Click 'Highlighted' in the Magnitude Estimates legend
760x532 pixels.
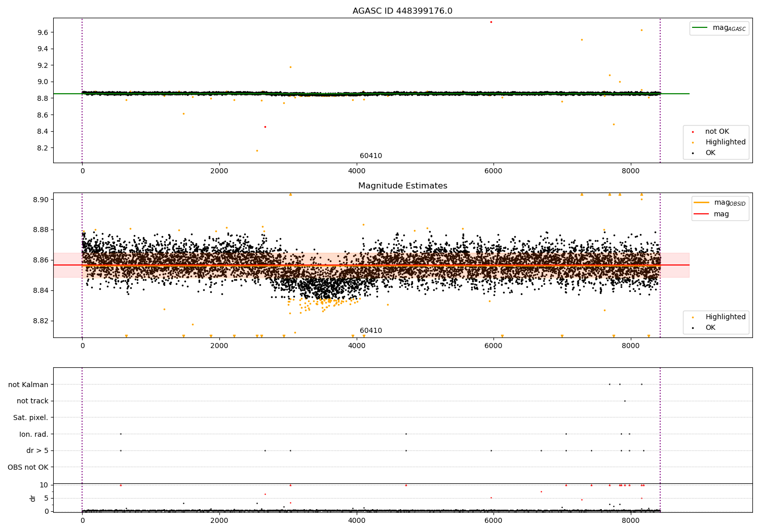725,317
